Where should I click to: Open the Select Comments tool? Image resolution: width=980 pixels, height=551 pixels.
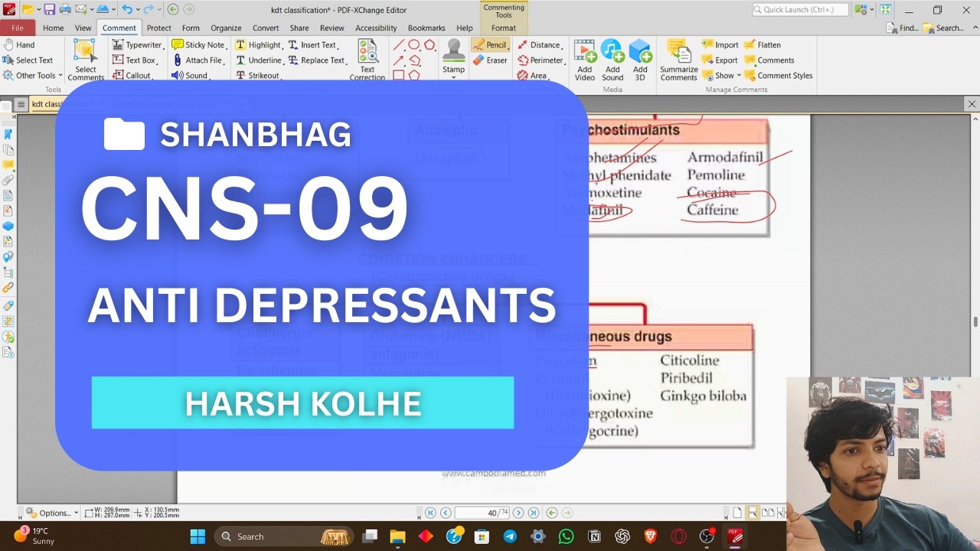tap(86, 60)
